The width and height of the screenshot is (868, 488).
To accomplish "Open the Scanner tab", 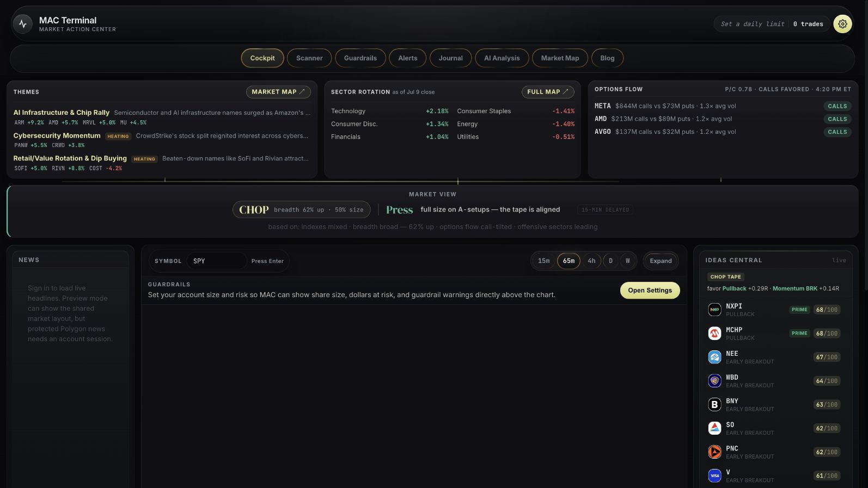I will point(309,58).
